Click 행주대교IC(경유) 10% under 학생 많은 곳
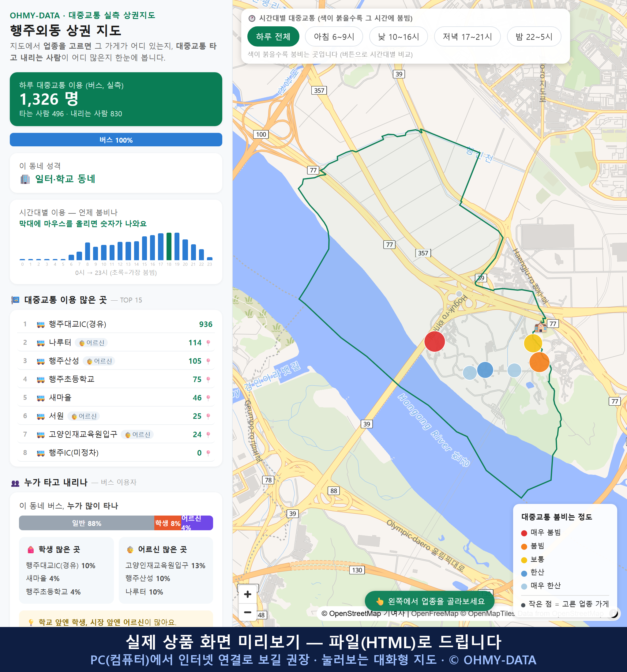The width and height of the screenshot is (627, 672). click(61, 565)
